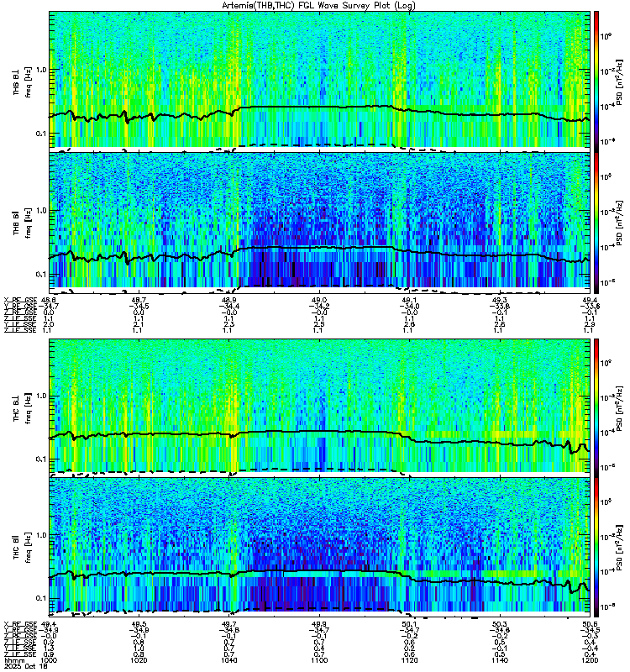Click the THC X_RE_GSE value 50.1
Screen dimensions: 630x672
[409, 624]
